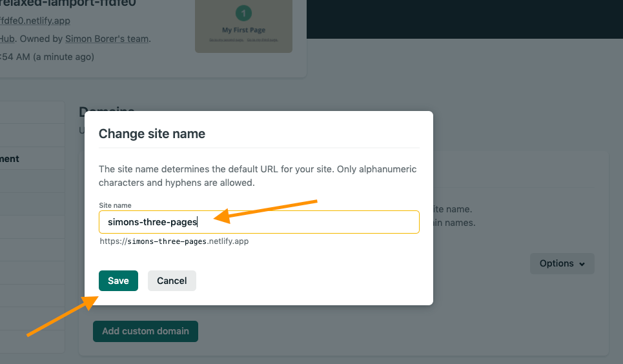Click the simons-three-pages URL preview text
This screenshot has width=623, height=364.
[x=174, y=241]
